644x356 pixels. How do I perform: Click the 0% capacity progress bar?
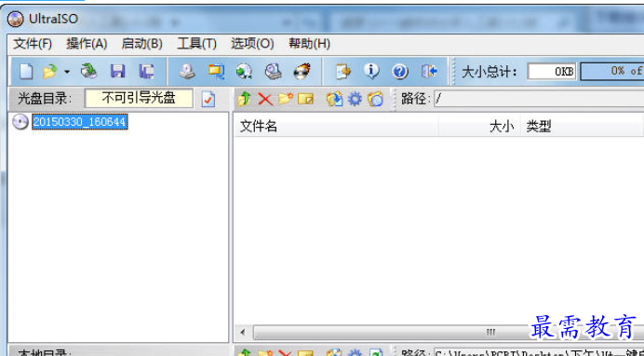[612, 72]
